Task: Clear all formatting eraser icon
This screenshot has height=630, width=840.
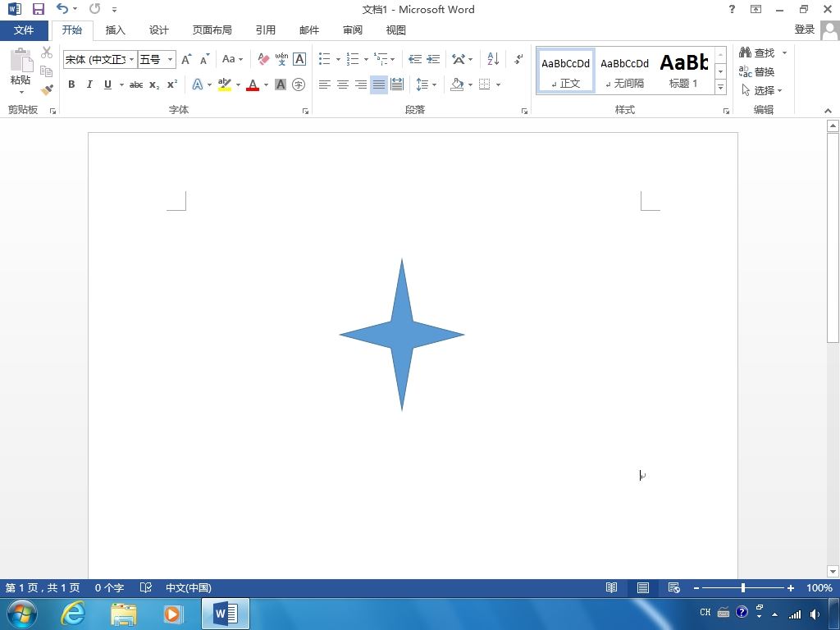Action: click(x=263, y=59)
